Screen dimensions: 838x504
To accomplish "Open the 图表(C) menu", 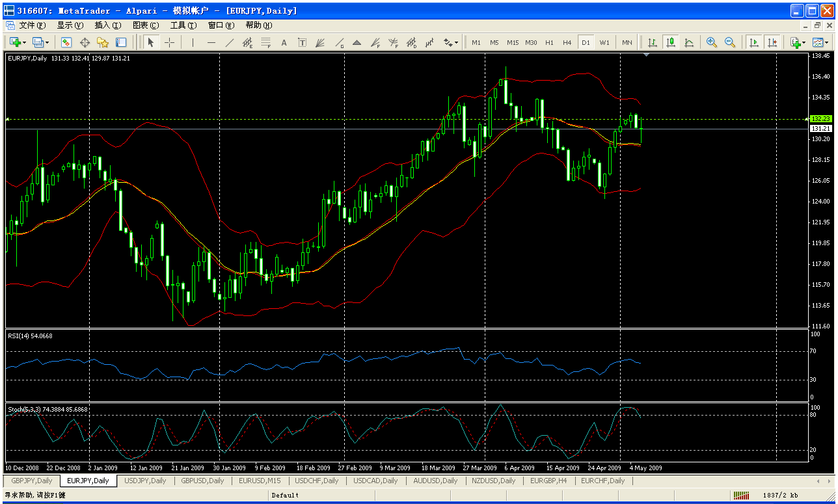I will click(146, 25).
